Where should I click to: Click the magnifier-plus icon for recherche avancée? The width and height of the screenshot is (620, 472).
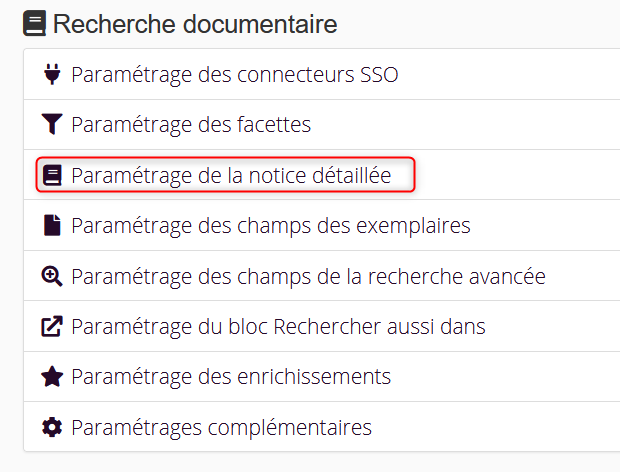click(52, 276)
